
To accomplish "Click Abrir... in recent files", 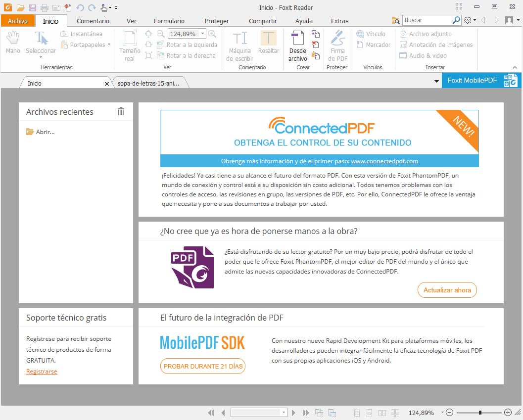I will click(41, 132).
